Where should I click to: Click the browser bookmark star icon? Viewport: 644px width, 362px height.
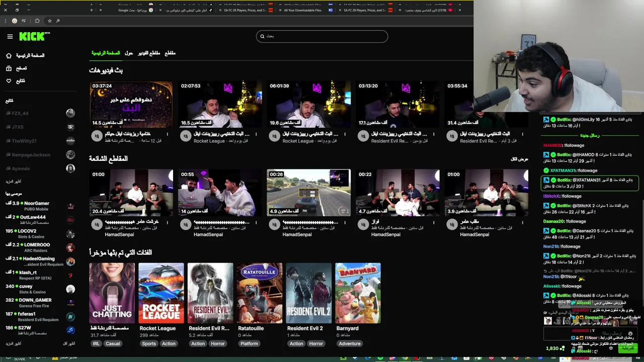[49, 21]
